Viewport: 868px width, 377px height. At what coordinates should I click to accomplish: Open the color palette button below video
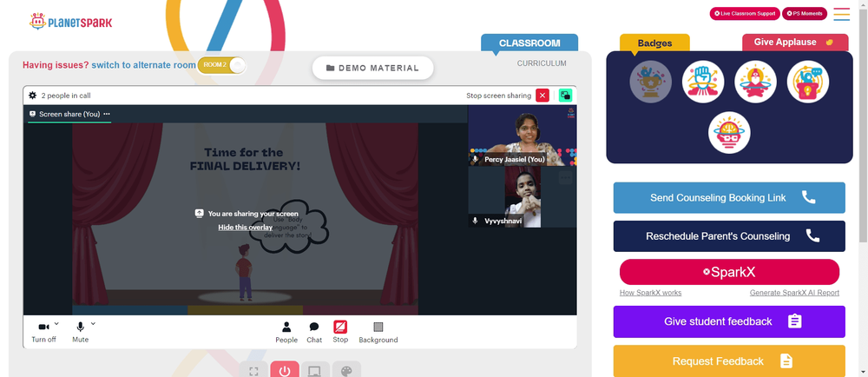[x=346, y=370]
